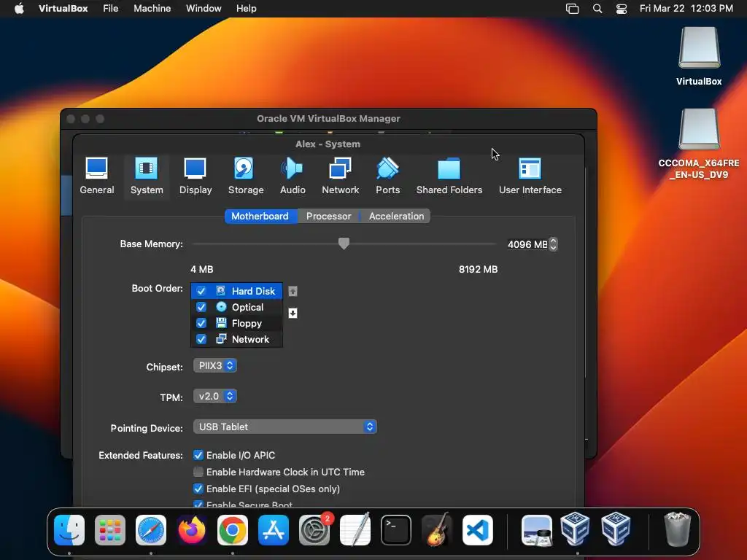Click the Base Memory stepper arrows
747x560 pixels.
coord(553,244)
